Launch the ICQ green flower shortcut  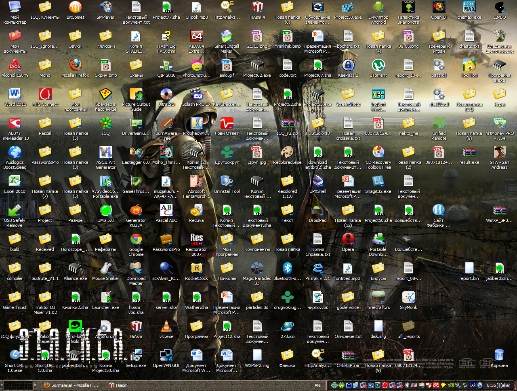click(x=106, y=123)
